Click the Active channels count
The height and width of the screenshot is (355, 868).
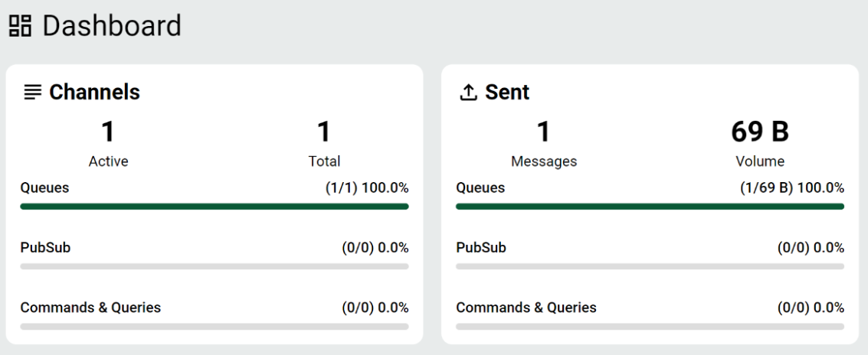pyautogui.click(x=108, y=132)
